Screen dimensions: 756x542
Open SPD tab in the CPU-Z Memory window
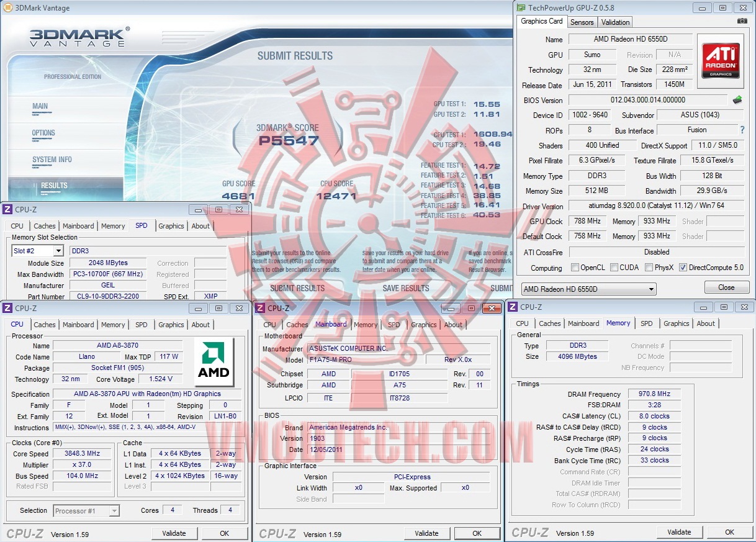646,323
